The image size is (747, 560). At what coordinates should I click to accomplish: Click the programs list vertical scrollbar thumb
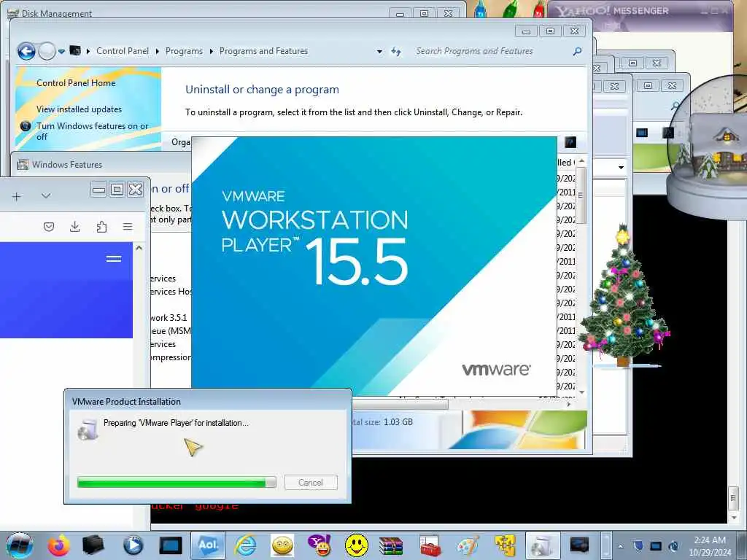pyautogui.click(x=581, y=195)
